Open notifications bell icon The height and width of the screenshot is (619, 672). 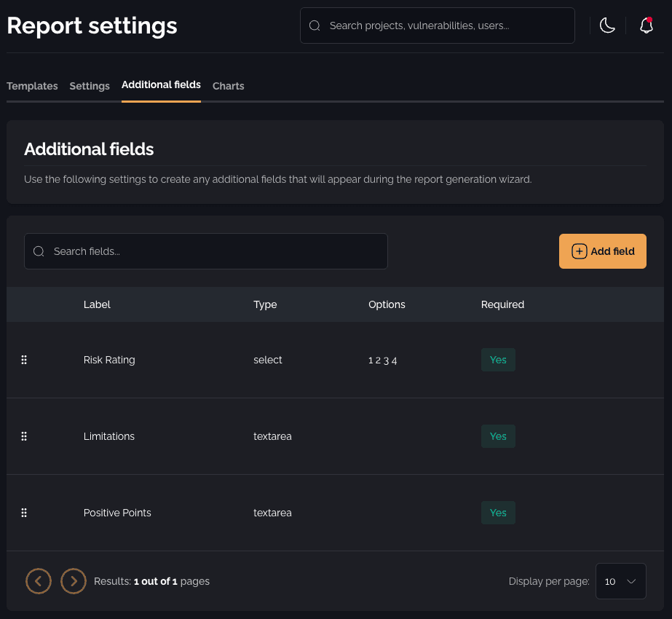pyautogui.click(x=646, y=25)
